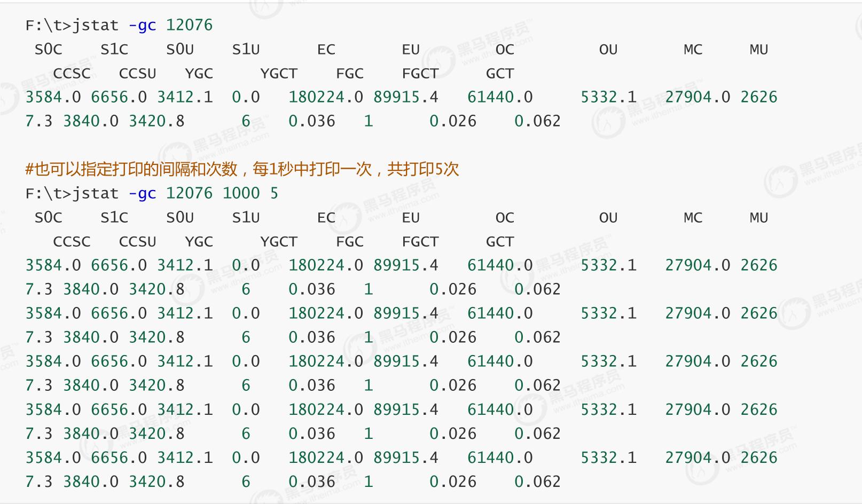Click "OU" header in second output

point(608,218)
